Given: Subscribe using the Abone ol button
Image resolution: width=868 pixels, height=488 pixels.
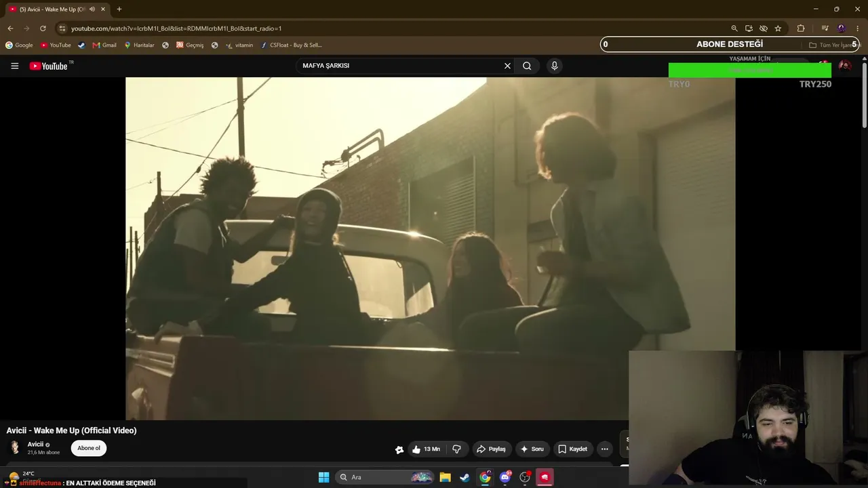Looking at the screenshot, I should tap(89, 448).
